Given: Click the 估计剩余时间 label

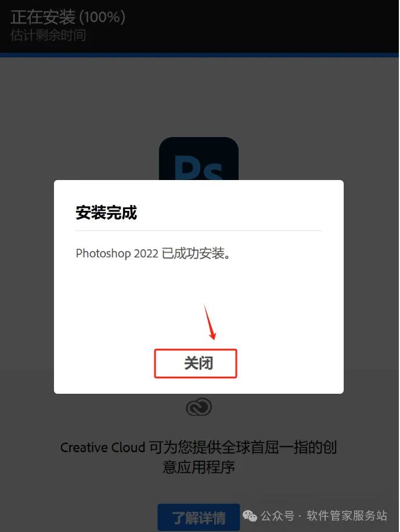Looking at the screenshot, I should pyautogui.click(x=48, y=35).
